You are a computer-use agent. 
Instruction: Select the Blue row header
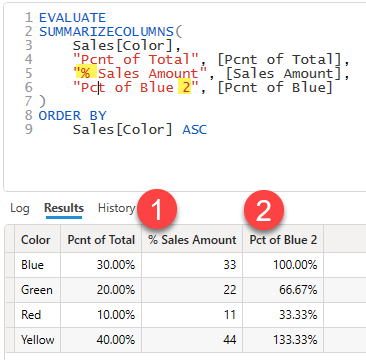click(x=10, y=265)
